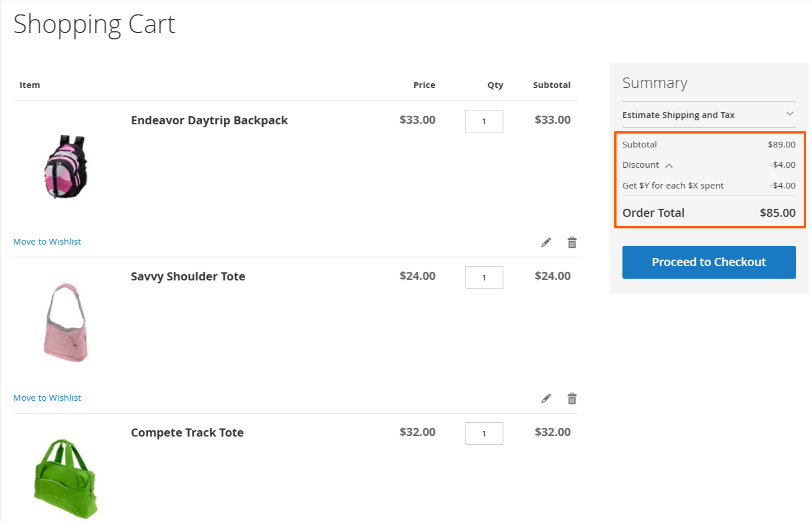
Task: Click the green track tote thumbnail
Action: point(66,478)
